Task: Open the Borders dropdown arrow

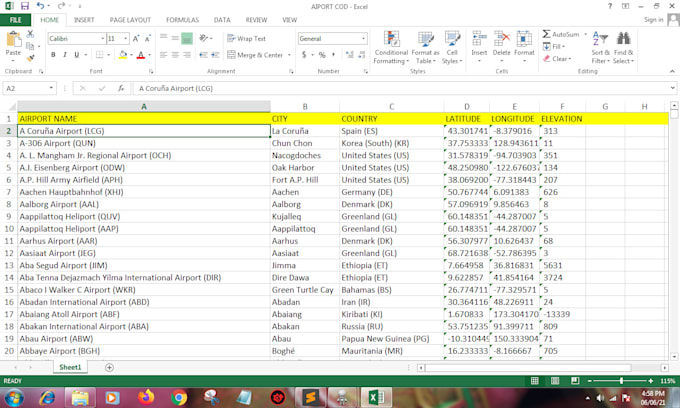Action: (x=108, y=55)
